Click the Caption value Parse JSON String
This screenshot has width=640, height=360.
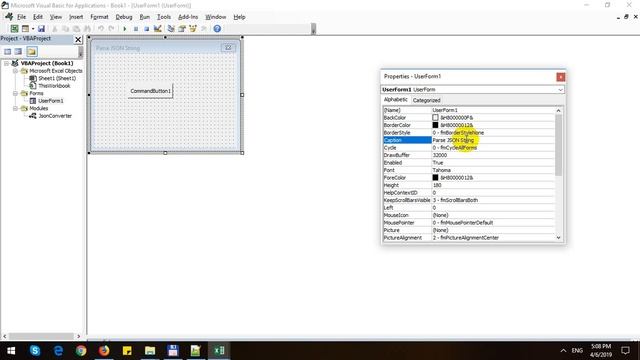coord(453,140)
